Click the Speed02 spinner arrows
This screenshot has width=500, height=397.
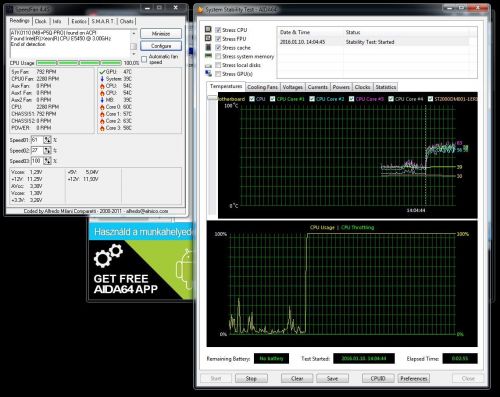(x=47, y=150)
